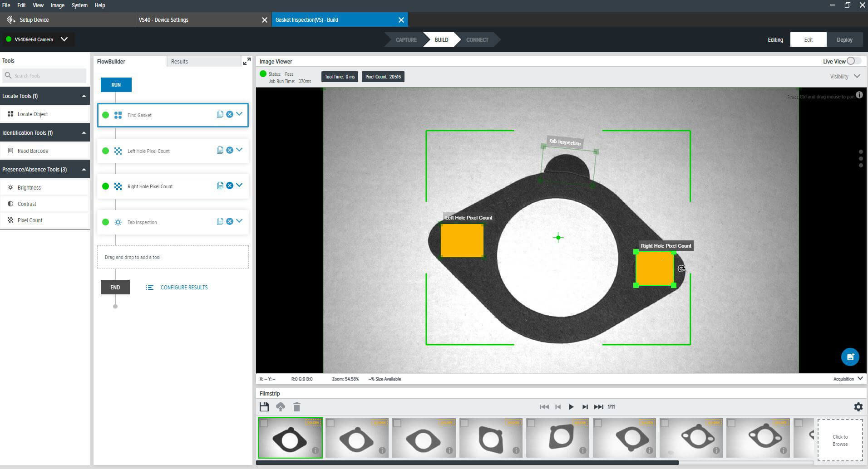Open CONFIGURE RESULTS
The width and height of the screenshot is (868, 469).
click(x=184, y=287)
